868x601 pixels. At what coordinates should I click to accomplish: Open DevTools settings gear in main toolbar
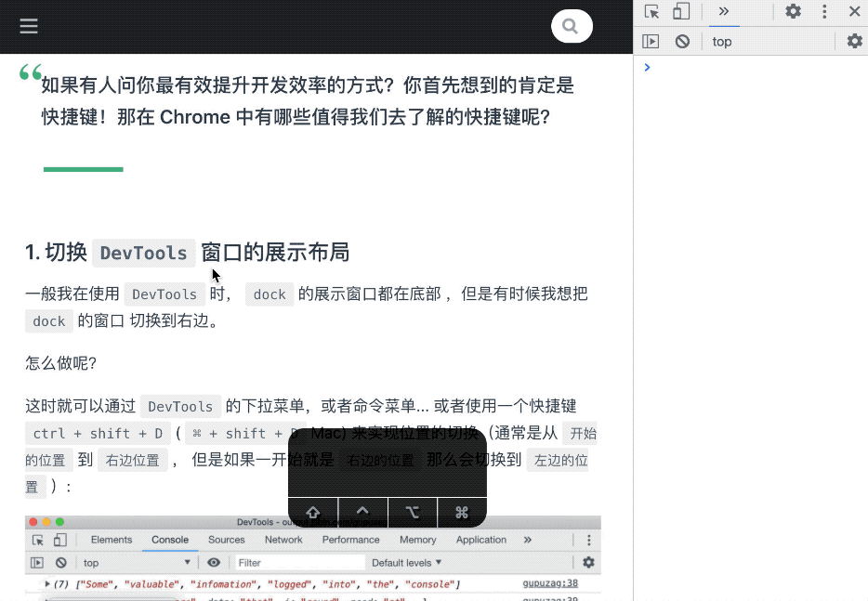pyautogui.click(x=793, y=12)
